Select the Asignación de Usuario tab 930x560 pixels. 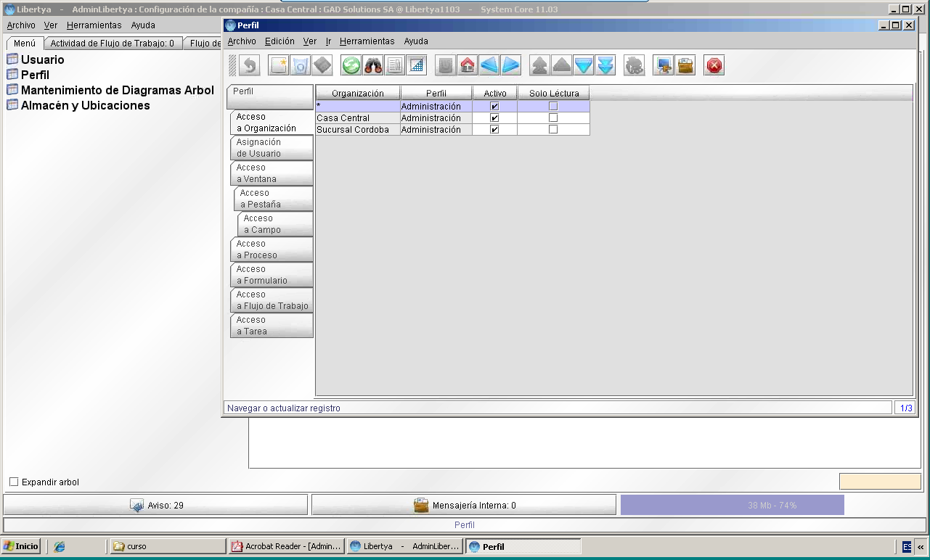pos(272,148)
